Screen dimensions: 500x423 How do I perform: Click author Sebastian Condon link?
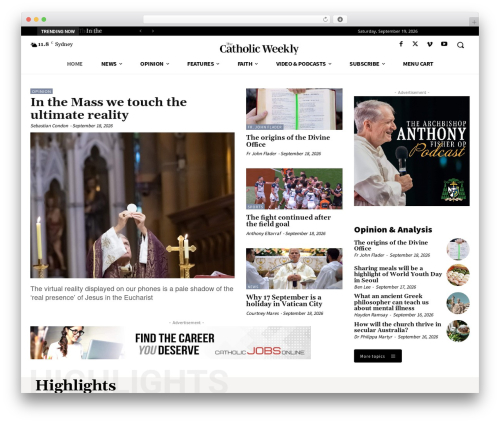coord(49,126)
